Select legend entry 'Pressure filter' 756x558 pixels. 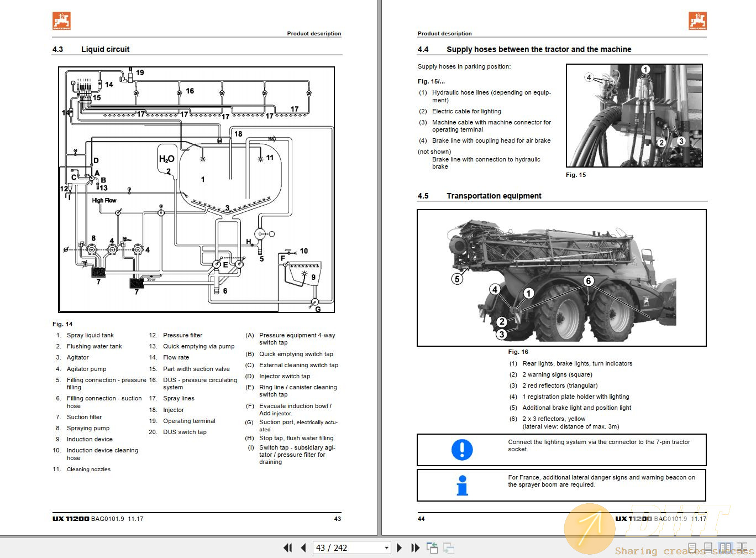tap(183, 335)
